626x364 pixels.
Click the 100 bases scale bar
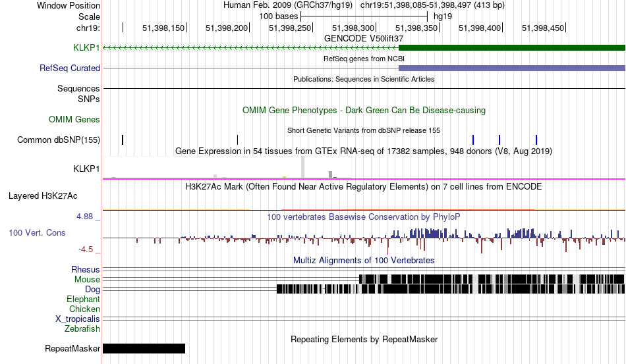pos(364,16)
